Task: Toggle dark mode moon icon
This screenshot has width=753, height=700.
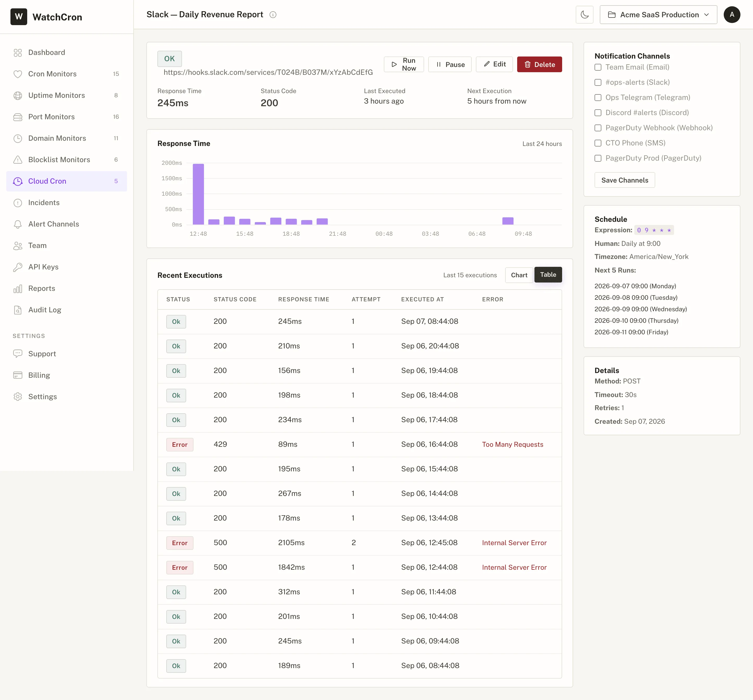Action: 585,15
